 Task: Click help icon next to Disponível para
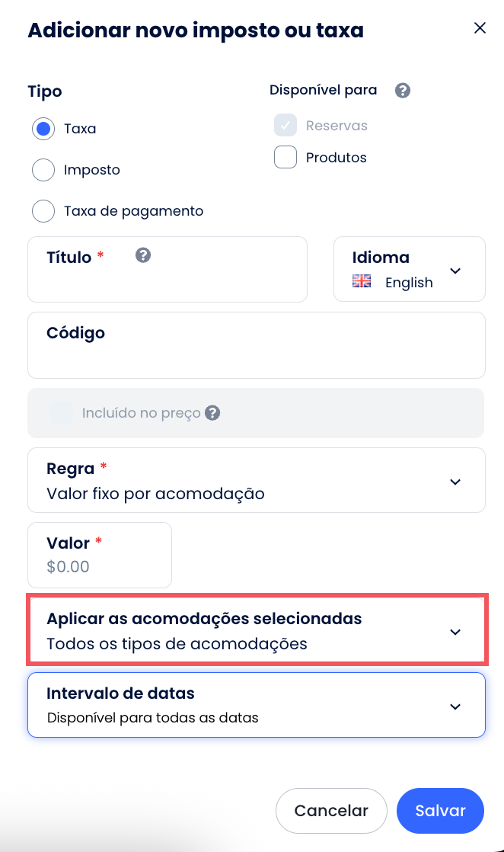[x=403, y=91]
